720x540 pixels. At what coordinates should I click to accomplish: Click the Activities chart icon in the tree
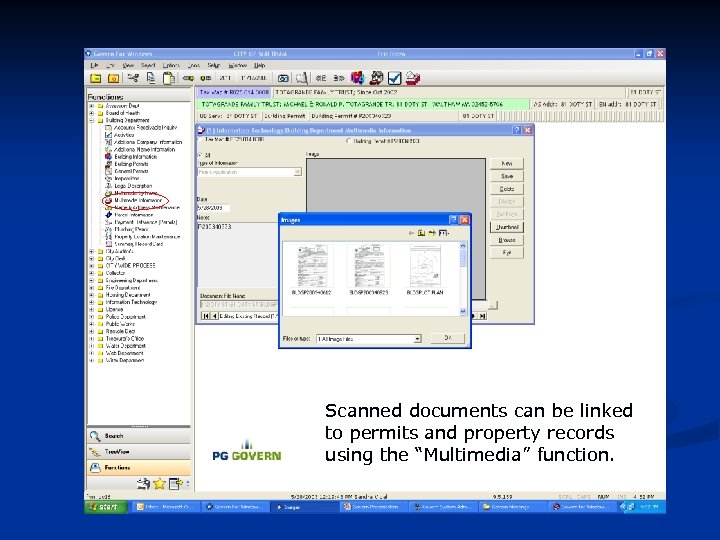click(108, 135)
